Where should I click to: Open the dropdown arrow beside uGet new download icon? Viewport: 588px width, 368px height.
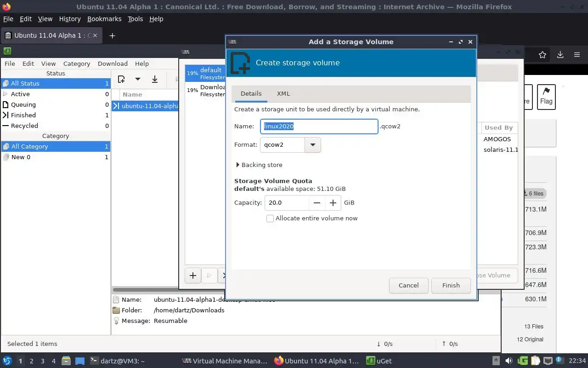[x=137, y=79]
